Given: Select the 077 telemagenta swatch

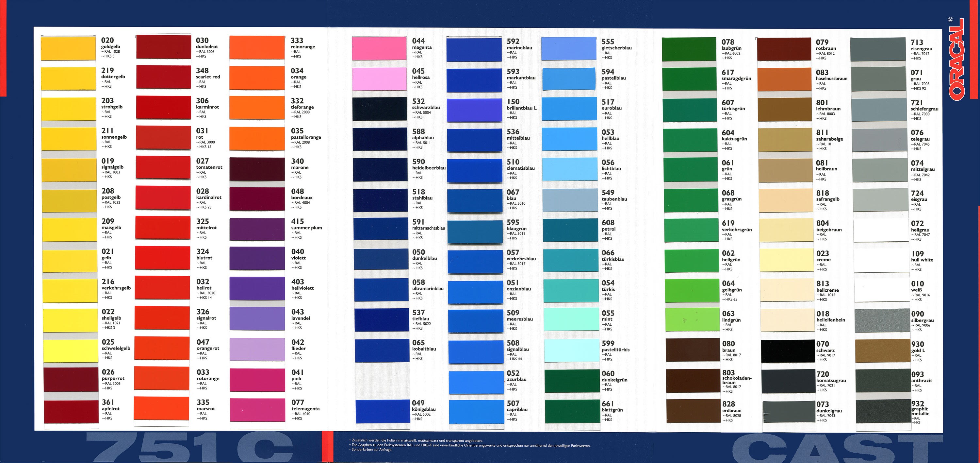Looking at the screenshot, I should [257, 410].
